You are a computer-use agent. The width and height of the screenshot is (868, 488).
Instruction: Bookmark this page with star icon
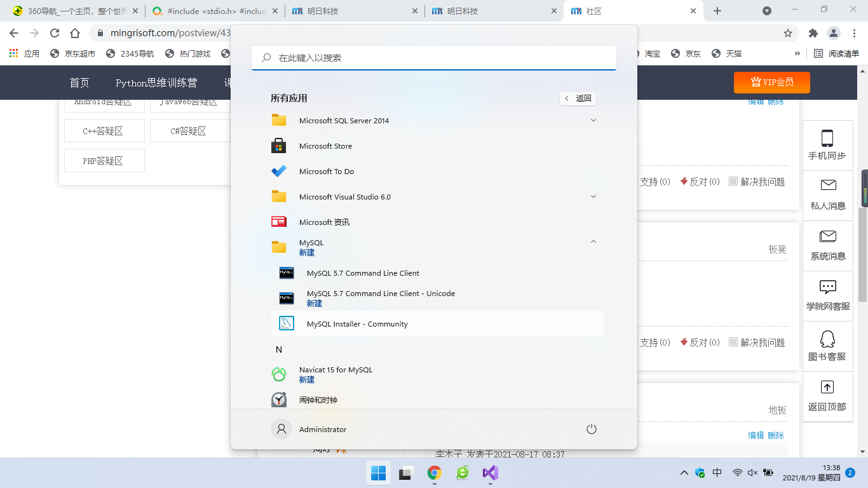click(x=788, y=33)
